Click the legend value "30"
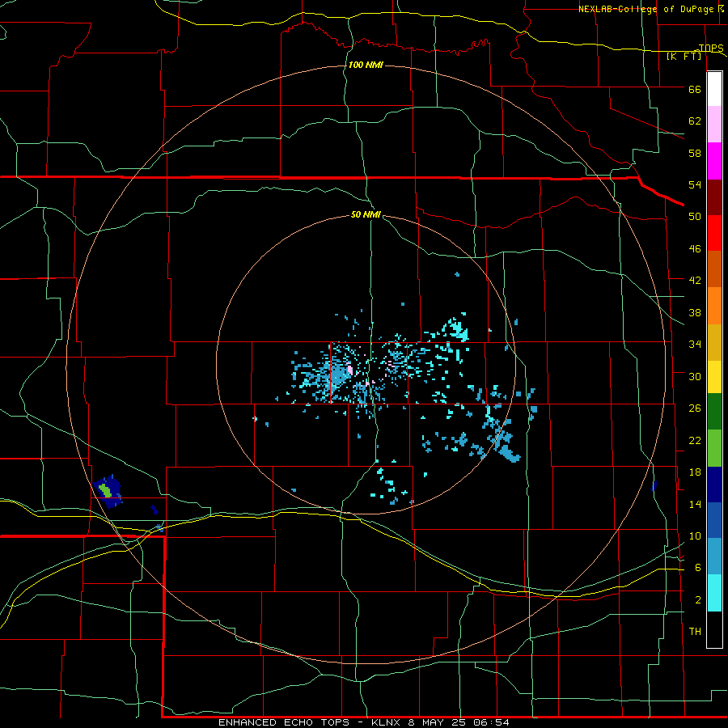 695,376
